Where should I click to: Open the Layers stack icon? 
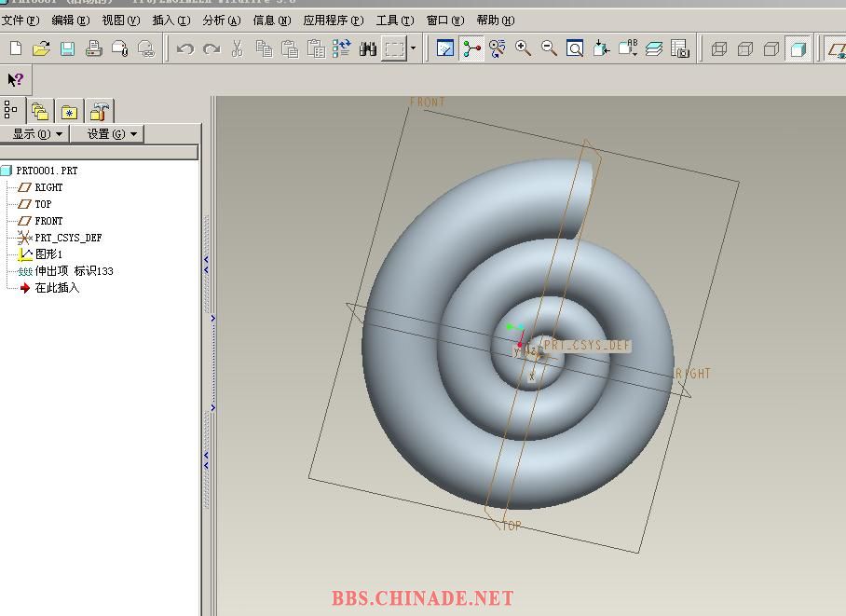(x=654, y=48)
